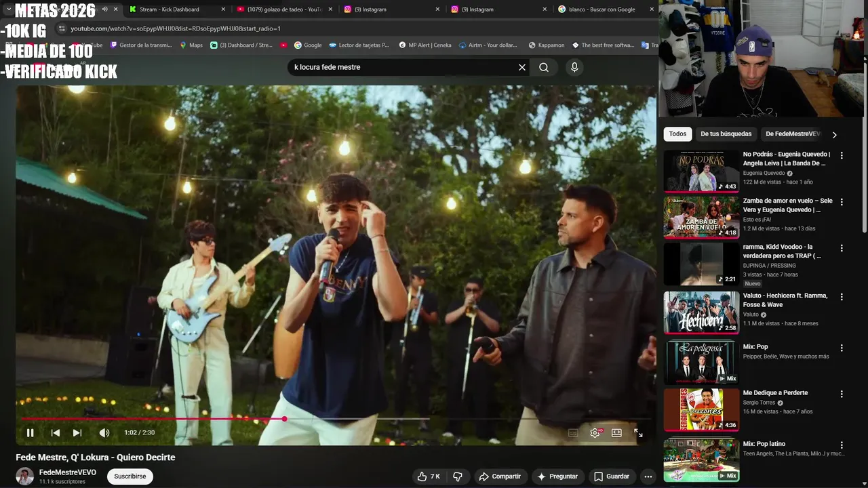This screenshot has width=868, height=488.
Task: Open Airtm - Your dollar... bookmark
Action: click(488, 45)
